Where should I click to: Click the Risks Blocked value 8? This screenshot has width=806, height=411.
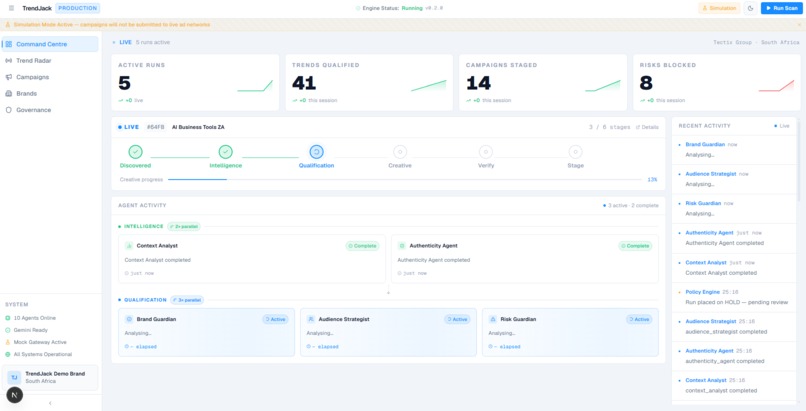(646, 83)
